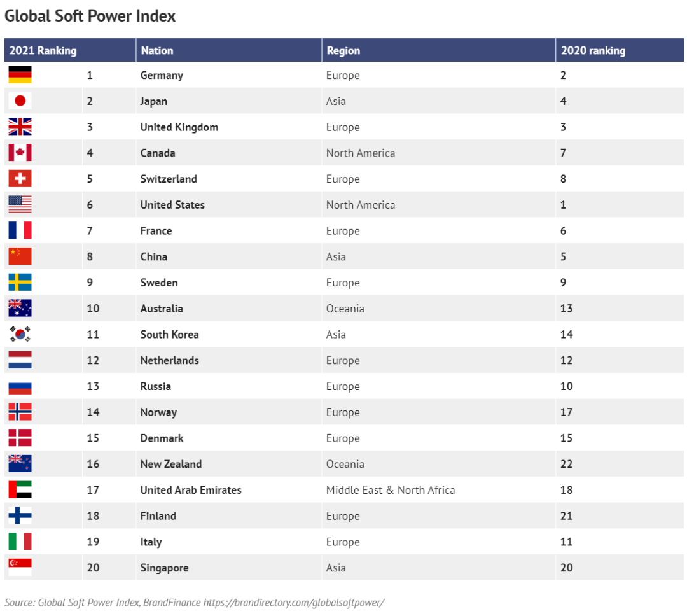
Task: Click the Germany flag icon
Action: [20, 75]
